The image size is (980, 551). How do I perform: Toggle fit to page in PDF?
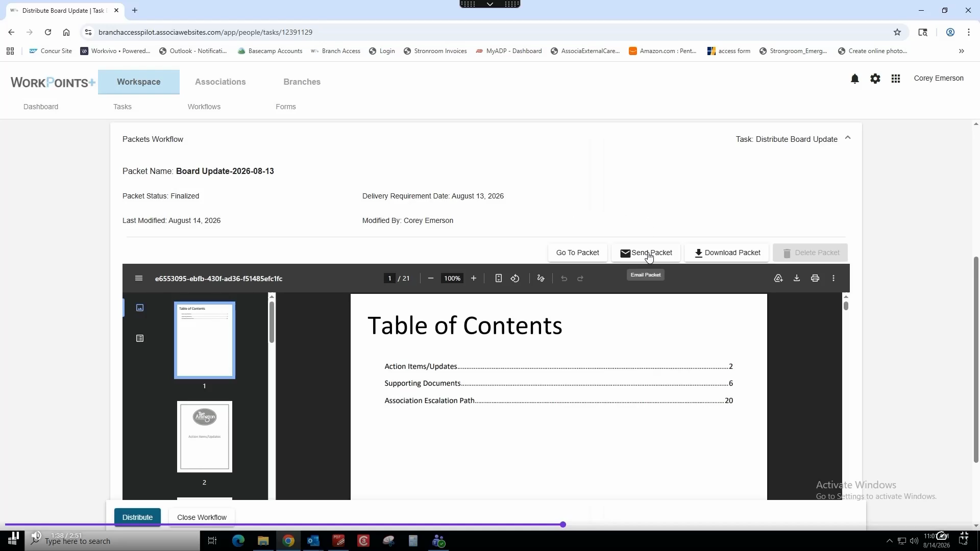pos(499,279)
